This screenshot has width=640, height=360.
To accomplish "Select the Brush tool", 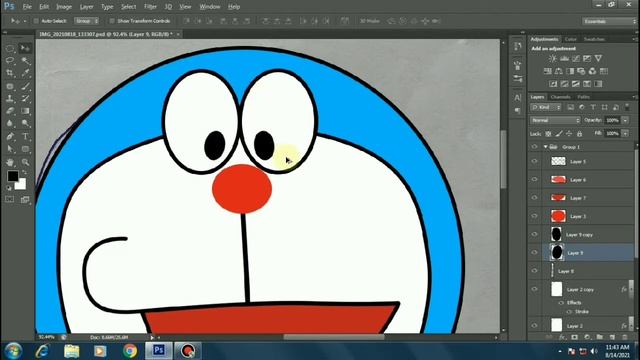I will click(x=25, y=86).
